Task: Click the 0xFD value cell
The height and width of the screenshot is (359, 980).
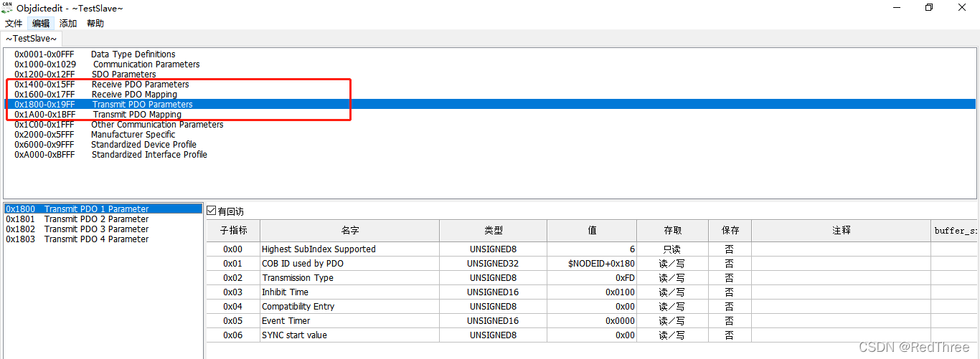Action: tap(592, 278)
